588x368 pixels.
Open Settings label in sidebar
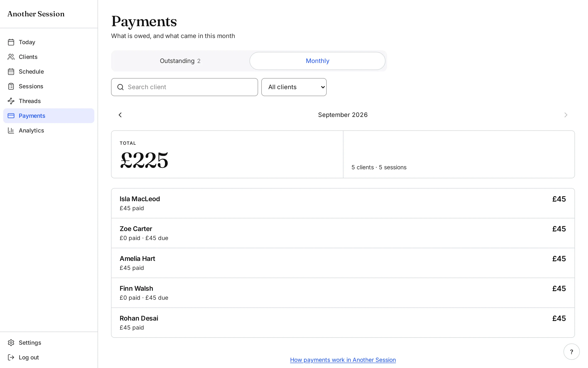(x=30, y=343)
